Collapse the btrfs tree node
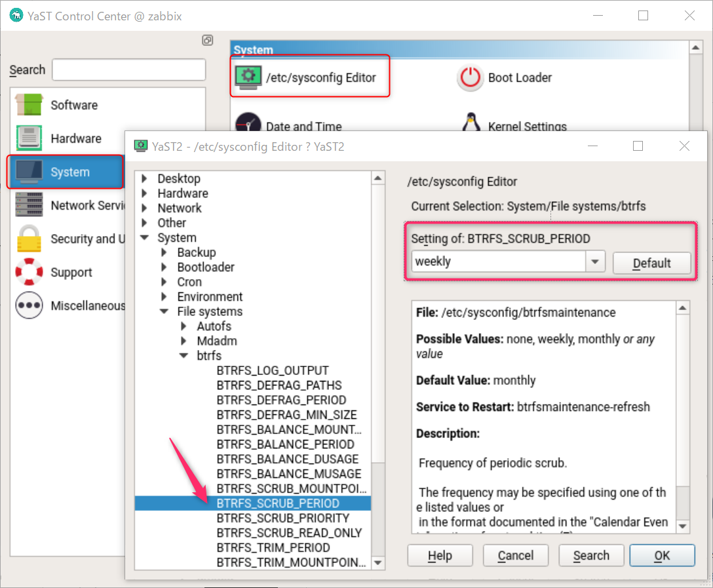Screen dimensions: 713x588 click(183, 356)
